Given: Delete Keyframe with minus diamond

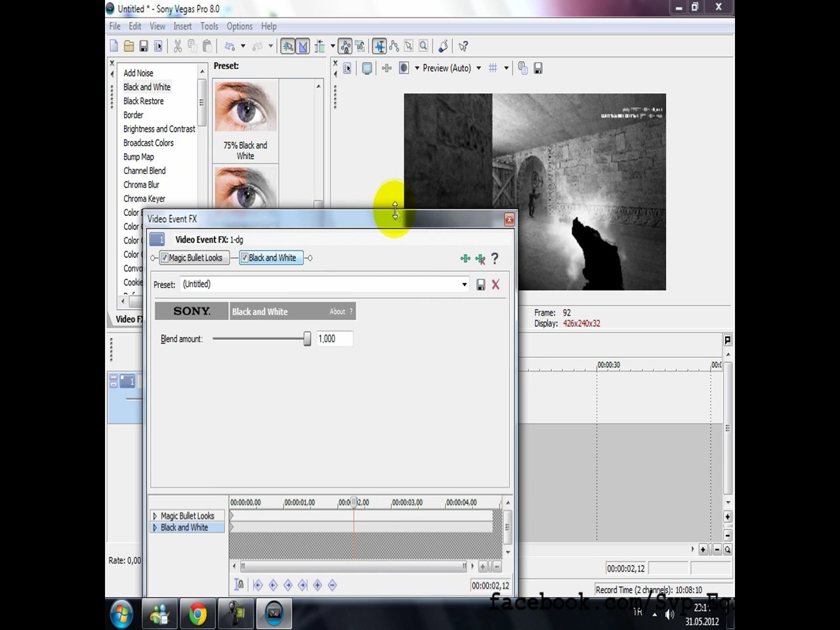Looking at the screenshot, I should point(332,585).
